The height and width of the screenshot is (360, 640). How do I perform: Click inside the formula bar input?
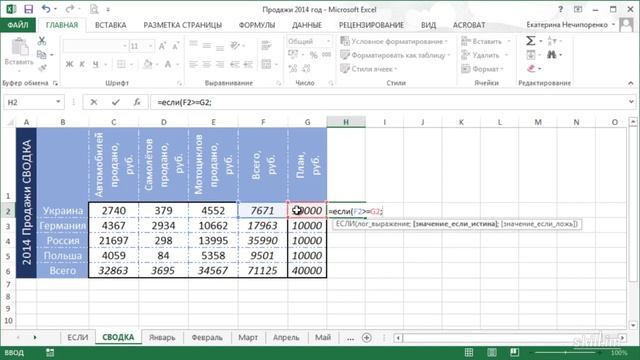point(388,102)
